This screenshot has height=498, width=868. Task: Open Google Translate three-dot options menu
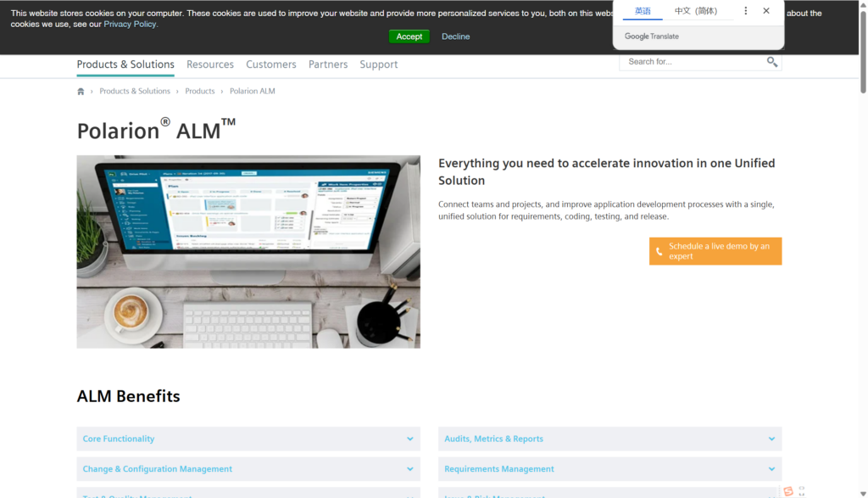tap(746, 11)
